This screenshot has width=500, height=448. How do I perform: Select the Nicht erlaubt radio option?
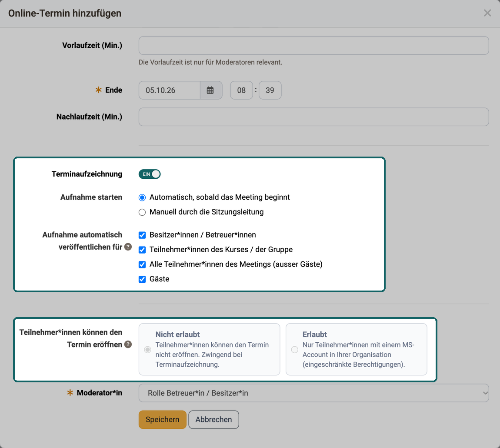pyautogui.click(x=147, y=349)
